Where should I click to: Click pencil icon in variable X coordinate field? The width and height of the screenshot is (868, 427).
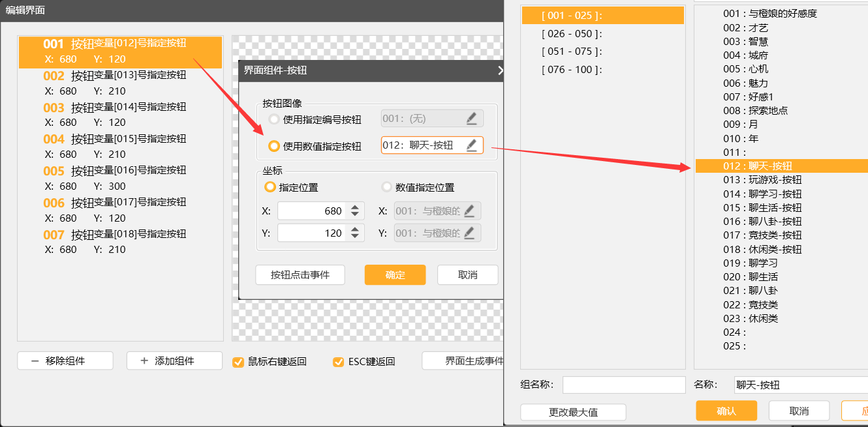click(469, 211)
